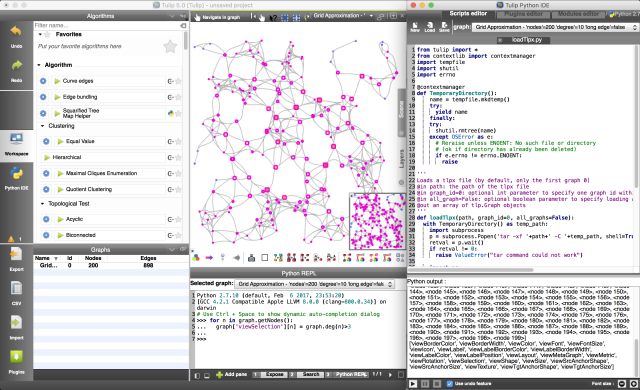Click the background color icon below graph

click(x=196, y=257)
